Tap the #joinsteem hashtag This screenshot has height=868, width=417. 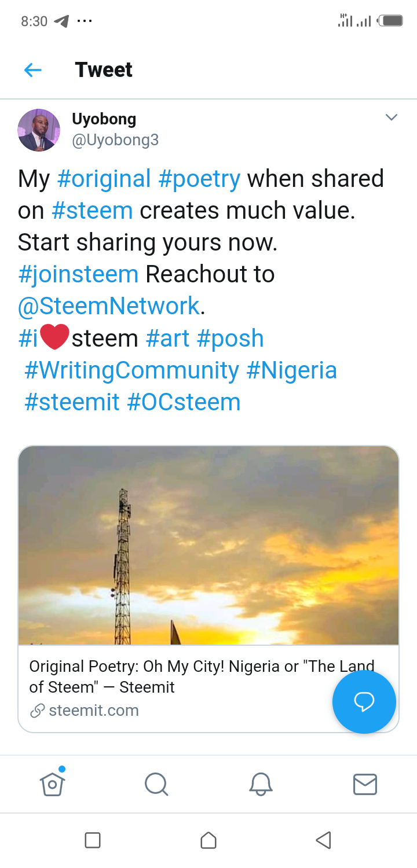pos(78,274)
